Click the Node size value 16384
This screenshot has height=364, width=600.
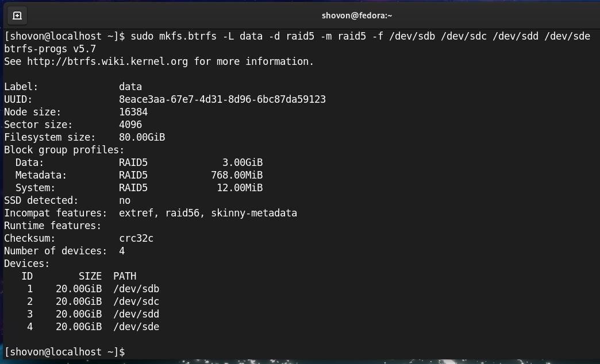133,112
